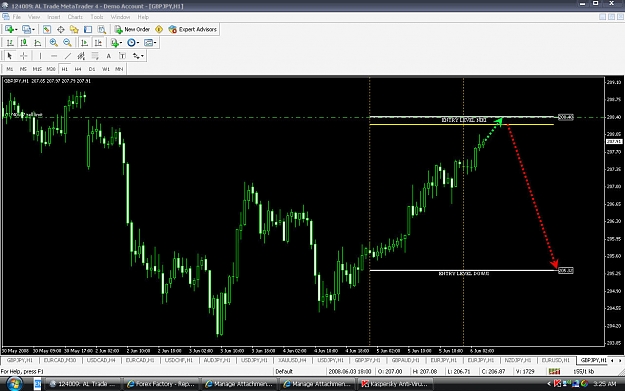This screenshot has height=391, width=625.
Task: Click the Kaspersky tray icon
Action: tap(558, 384)
